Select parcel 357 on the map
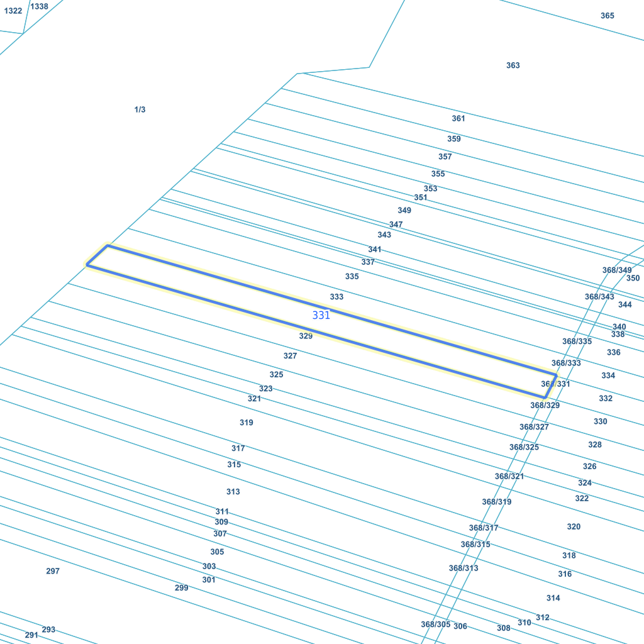Screen dimensions: 644x644 (445, 157)
